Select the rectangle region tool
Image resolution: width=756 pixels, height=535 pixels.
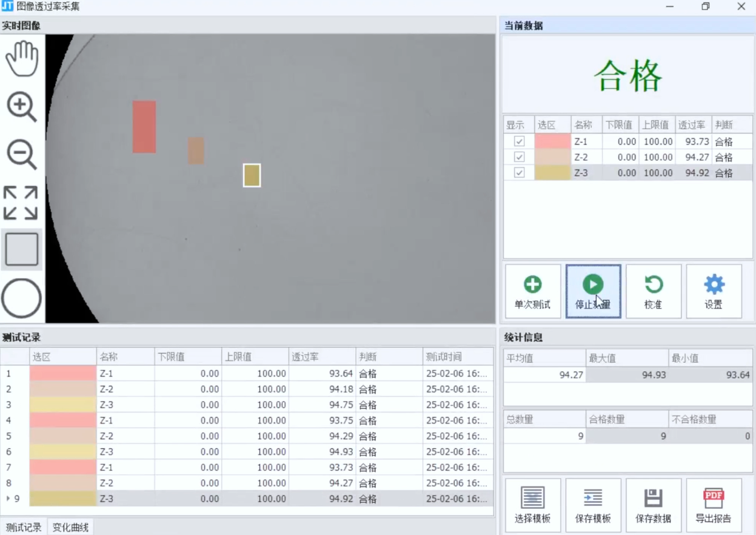22,249
